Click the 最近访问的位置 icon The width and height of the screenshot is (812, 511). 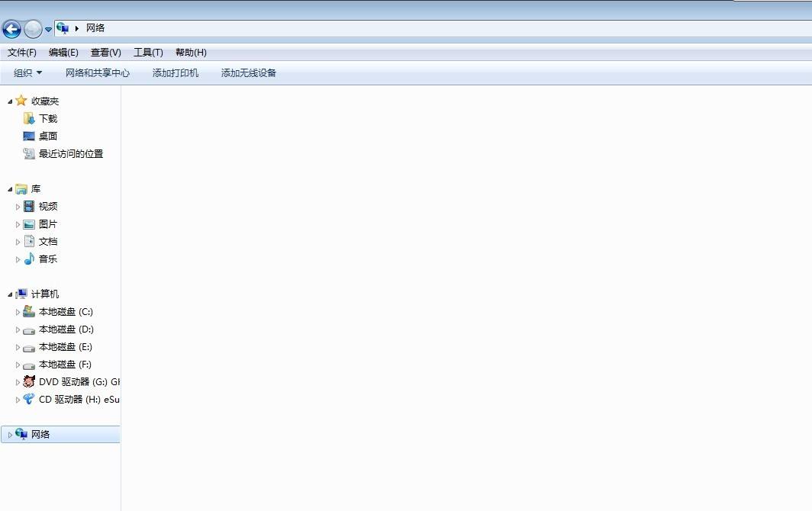coord(29,154)
